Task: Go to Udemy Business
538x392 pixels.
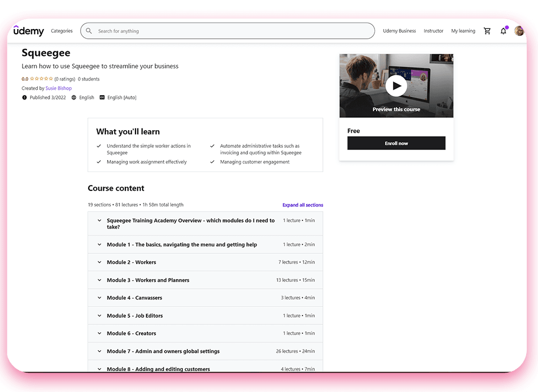Action: (x=399, y=31)
